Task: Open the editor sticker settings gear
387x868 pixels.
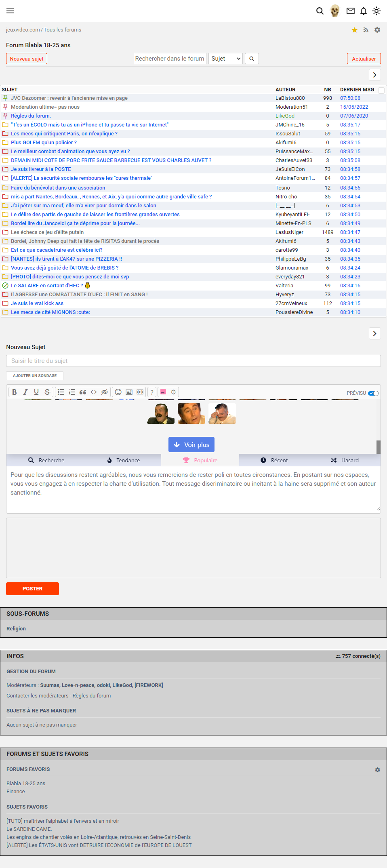Action: coord(174,392)
